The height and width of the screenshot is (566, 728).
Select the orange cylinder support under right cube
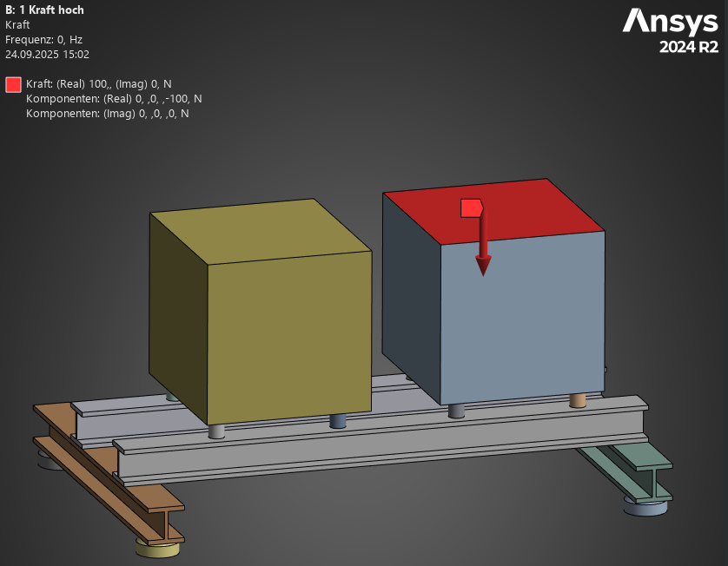(x=578, y=400)
